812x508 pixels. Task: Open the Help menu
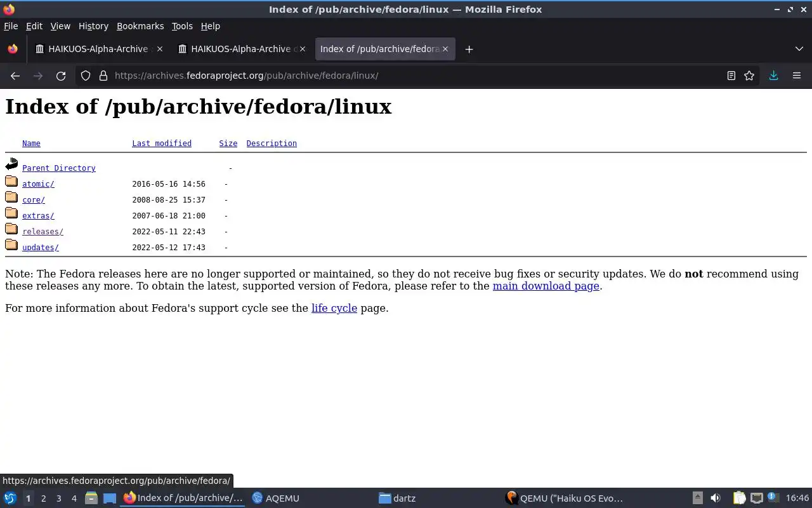211,26
